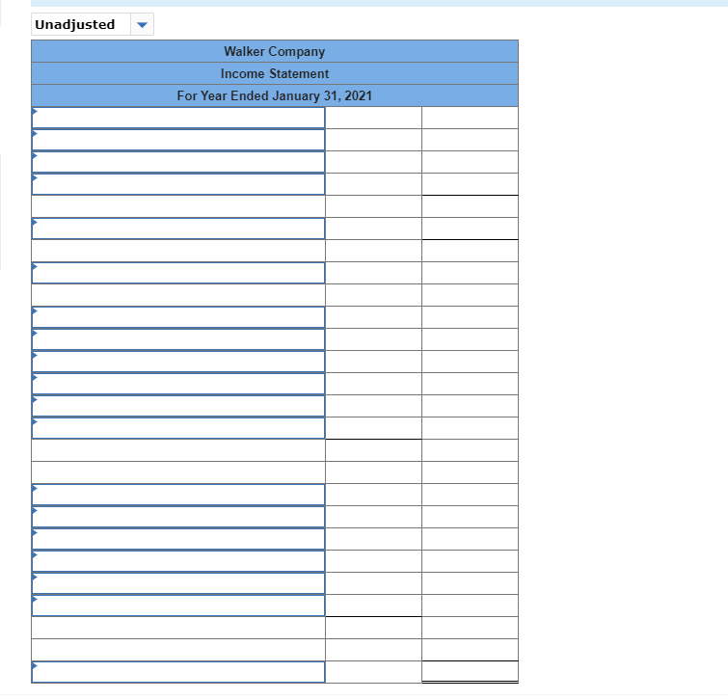Screen dimensions: 728x700
Task: Click the double-underlined final total cell
Action: 470,672
